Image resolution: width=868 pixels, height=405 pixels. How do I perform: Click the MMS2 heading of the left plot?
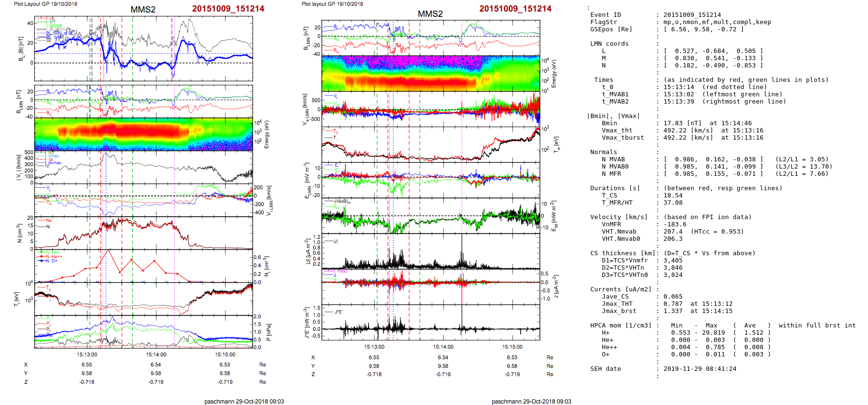pos(143,10)
